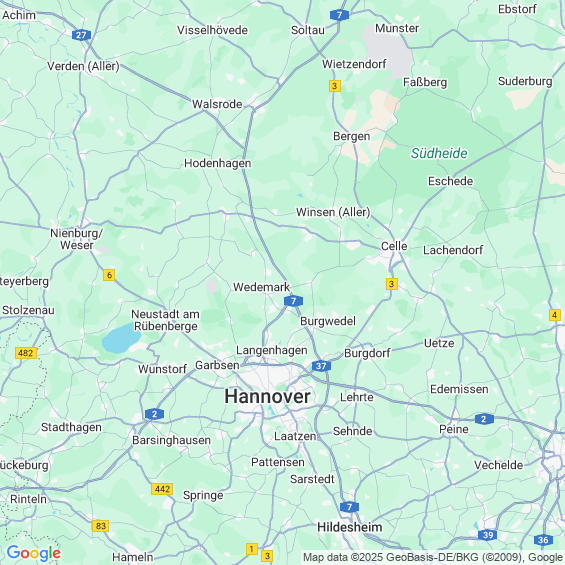Click the map data copyright text
Image resolution: width=565 pixels, height=565 pixels.
(x=433, y=557)
